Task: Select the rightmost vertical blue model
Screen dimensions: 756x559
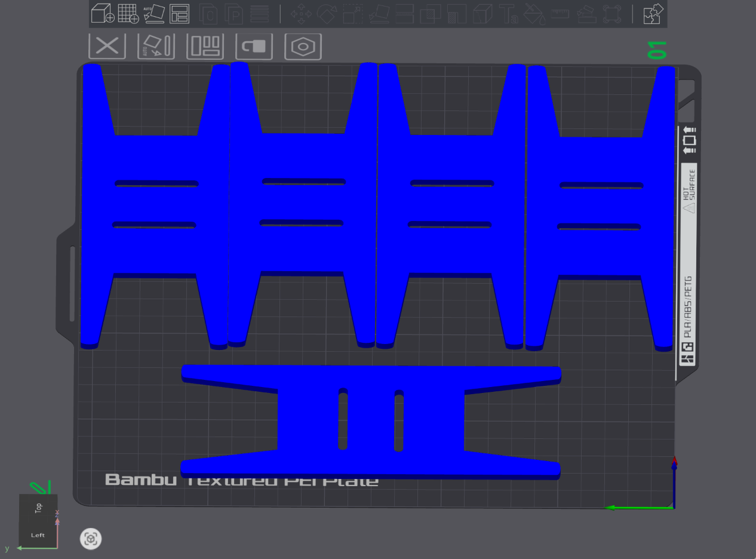Action: tap(600, 208)
